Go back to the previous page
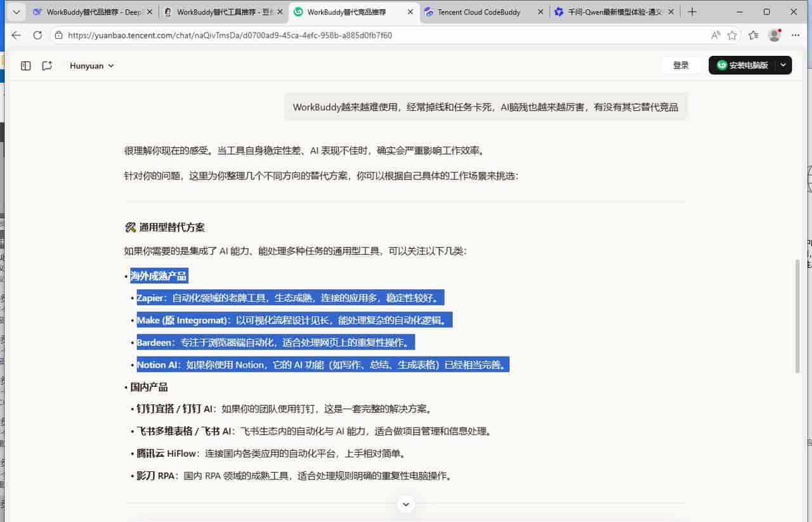The height and width of the screenshot is (522, 812). [x=16, y=36]
